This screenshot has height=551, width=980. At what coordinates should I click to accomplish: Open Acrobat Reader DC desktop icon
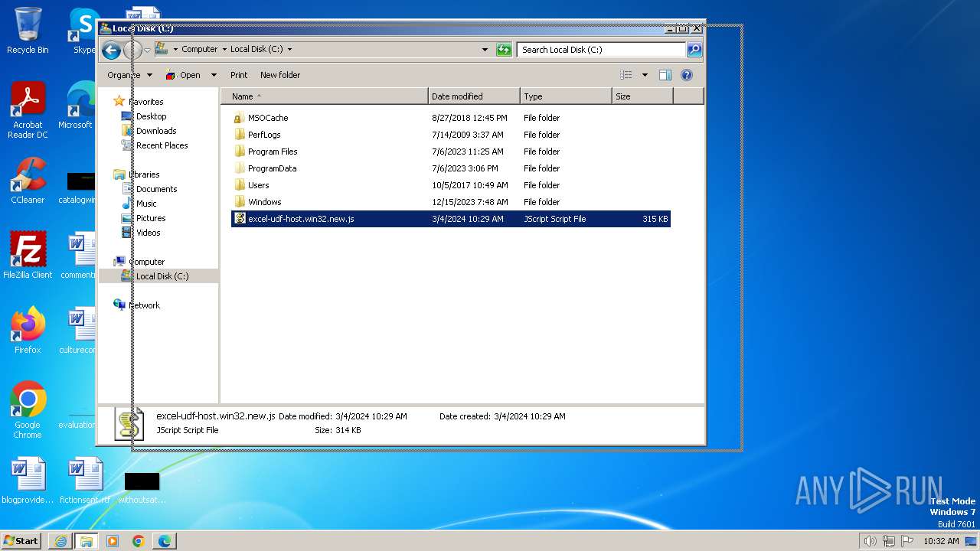click(28, 110)
